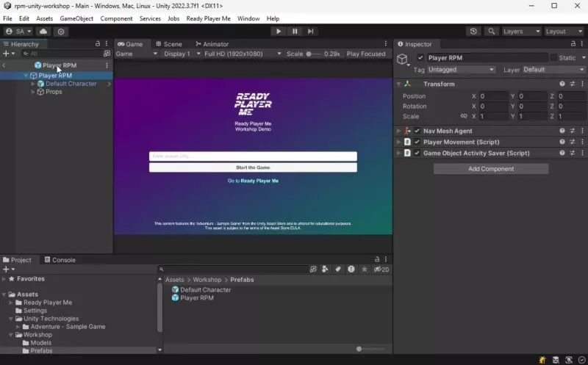Collapse the Transform component foldout
The image size is (588, 365).
[398, 84]
